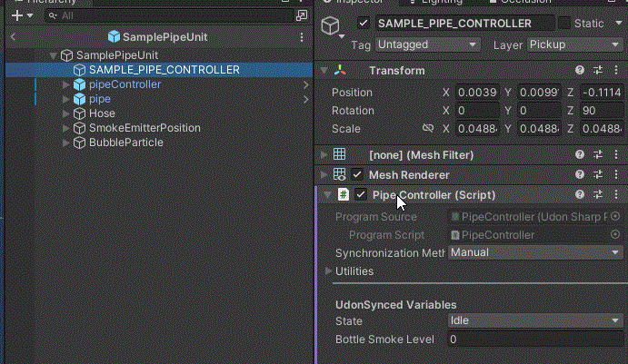
Task: Select SmokeEmitterPosition in the hierarchy
Action: point(145,128)
